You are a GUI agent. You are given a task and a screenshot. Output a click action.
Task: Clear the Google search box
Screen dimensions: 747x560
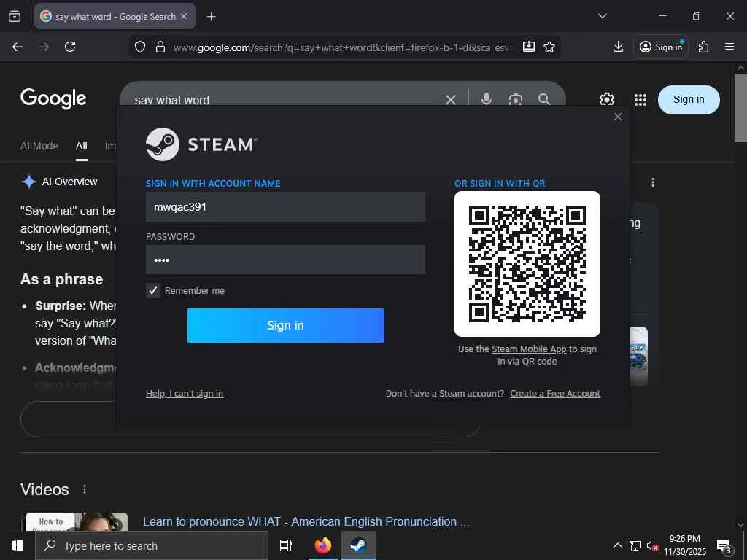(450, 99)
